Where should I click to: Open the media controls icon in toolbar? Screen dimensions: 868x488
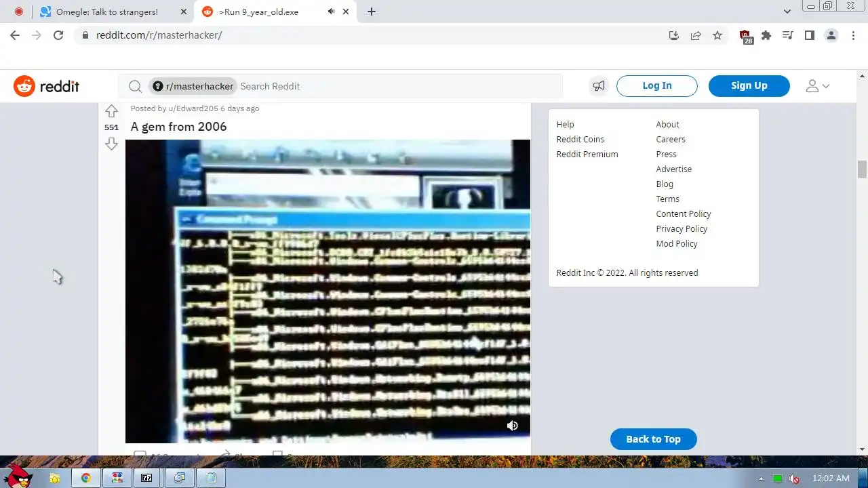point(788,35)
